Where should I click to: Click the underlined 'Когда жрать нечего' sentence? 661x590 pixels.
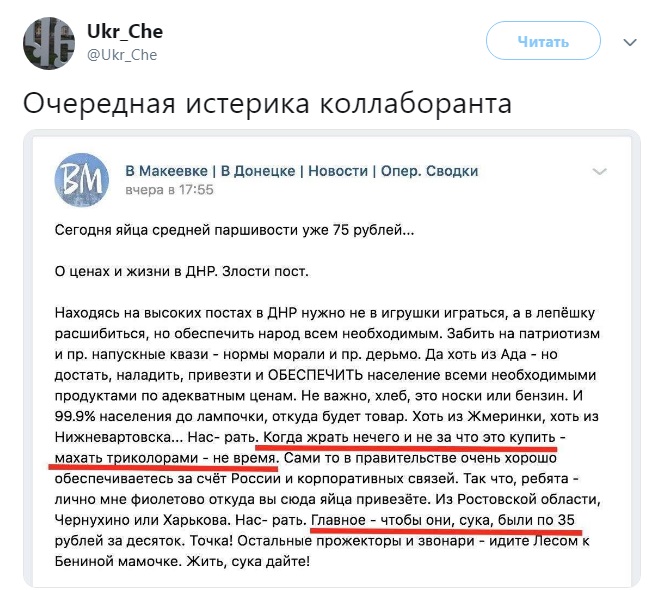point(414,437)
